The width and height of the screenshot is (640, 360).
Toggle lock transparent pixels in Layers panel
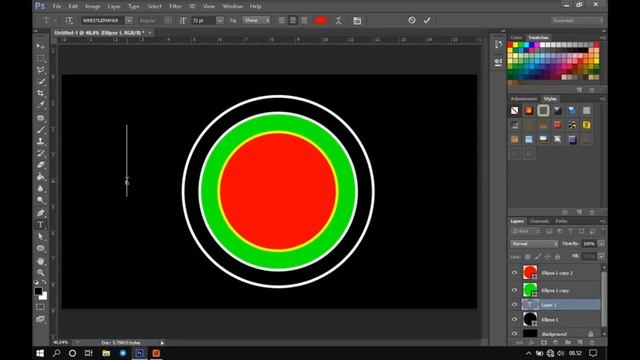528,257
